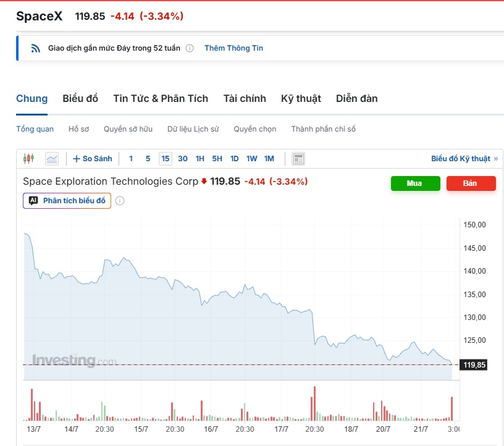Open the Diễn đàn tab
504x446 pixels.
pos(357,98)
